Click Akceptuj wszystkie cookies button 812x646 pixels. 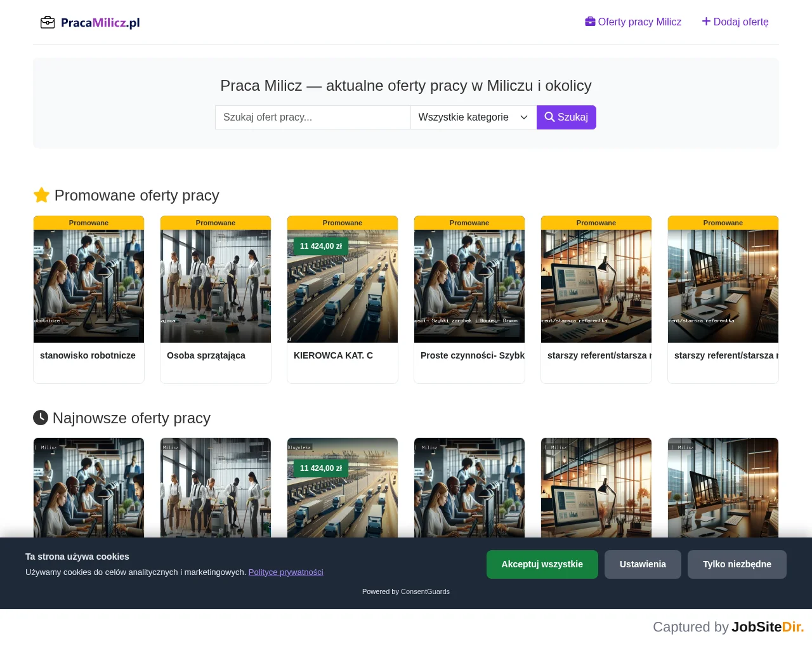click(542, 564)
